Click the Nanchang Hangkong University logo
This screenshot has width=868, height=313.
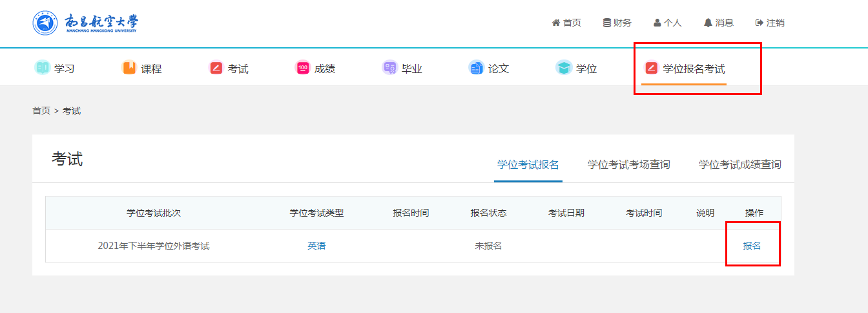(85, 23)
